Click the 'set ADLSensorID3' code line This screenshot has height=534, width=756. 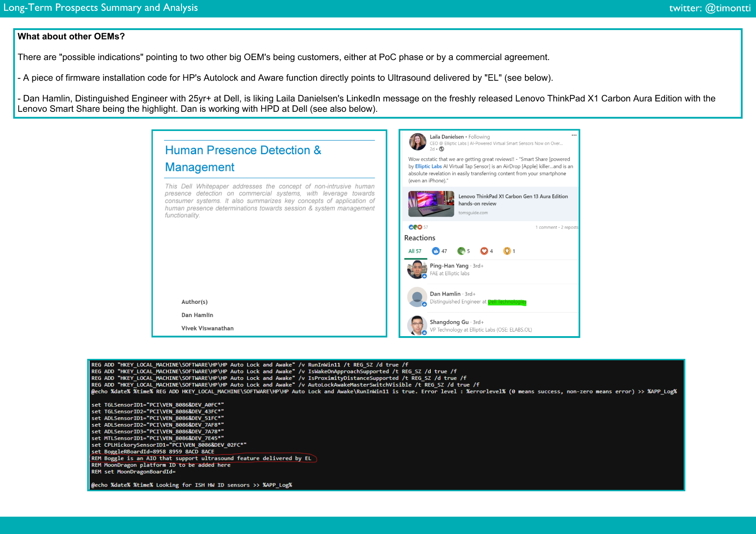(x=157, y=432)
